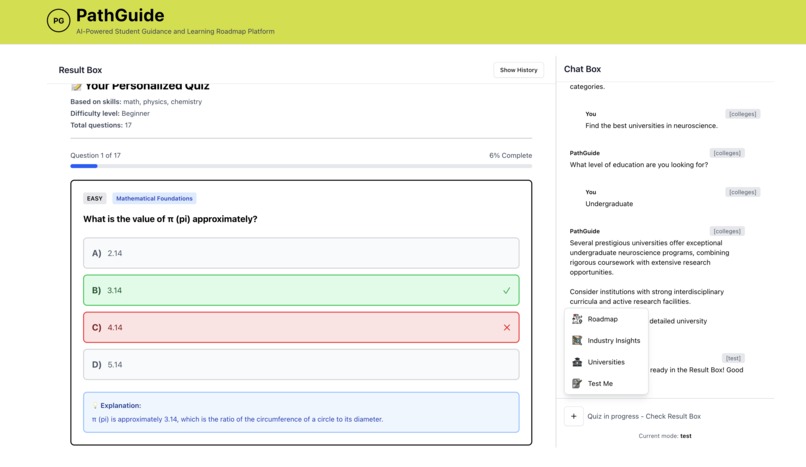Screen dimensions: 806x467
Task: Click the [test] tag in chat
Action: 733,358
